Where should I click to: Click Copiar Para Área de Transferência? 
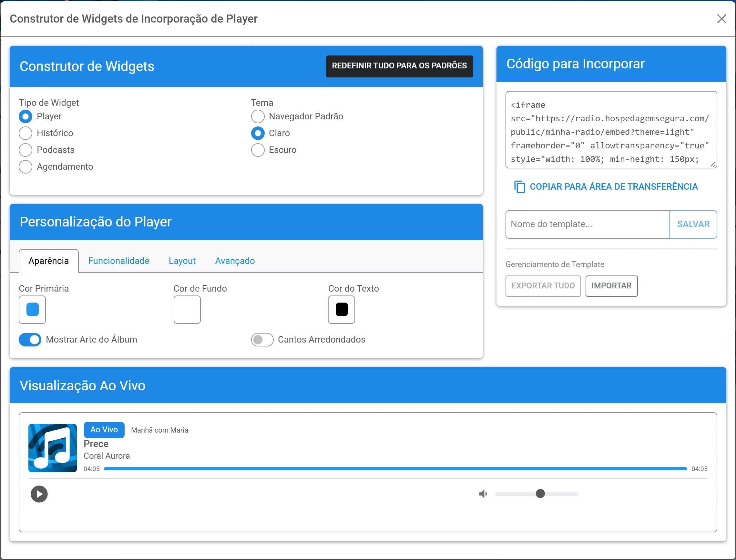(x=606, y=187)
